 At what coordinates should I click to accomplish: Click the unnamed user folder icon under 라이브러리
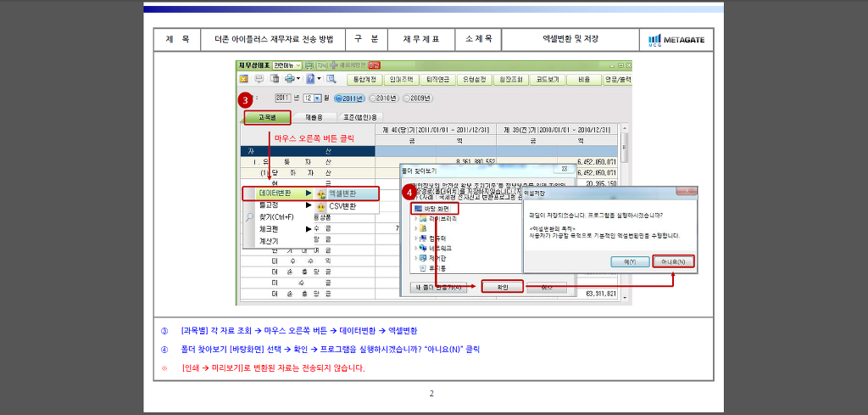(424, 228)
